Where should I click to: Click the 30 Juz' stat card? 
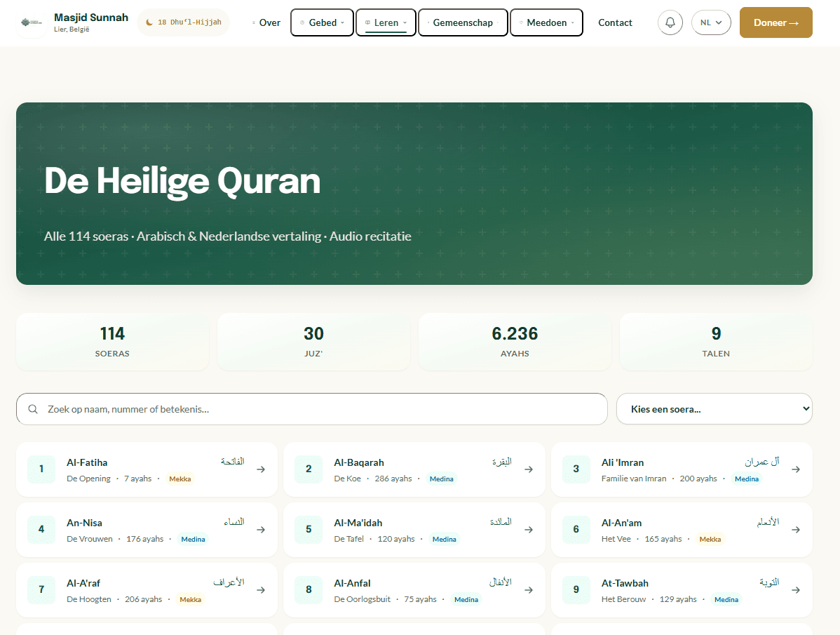313,342
